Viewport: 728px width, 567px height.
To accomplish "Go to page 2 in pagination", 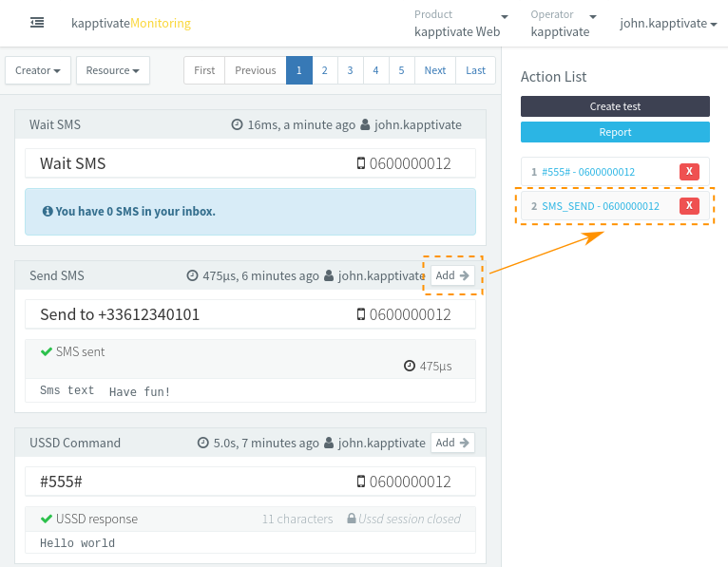I will coord(325,70).
